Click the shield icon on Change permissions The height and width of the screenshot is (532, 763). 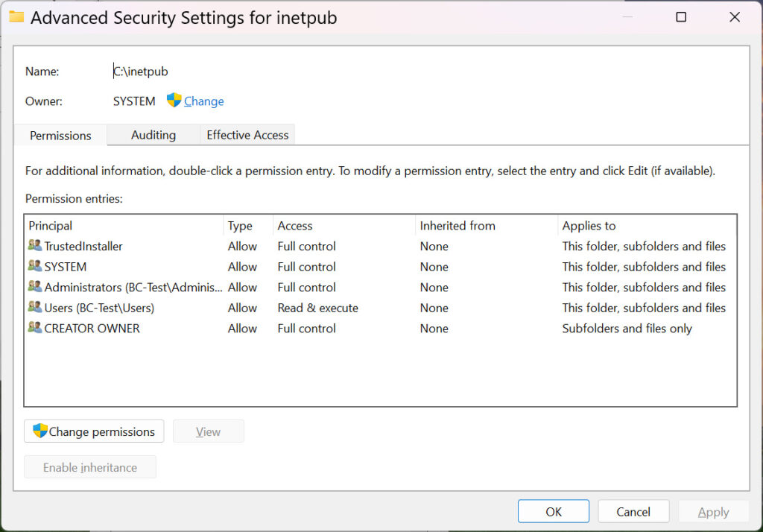(x=41, y=431)
